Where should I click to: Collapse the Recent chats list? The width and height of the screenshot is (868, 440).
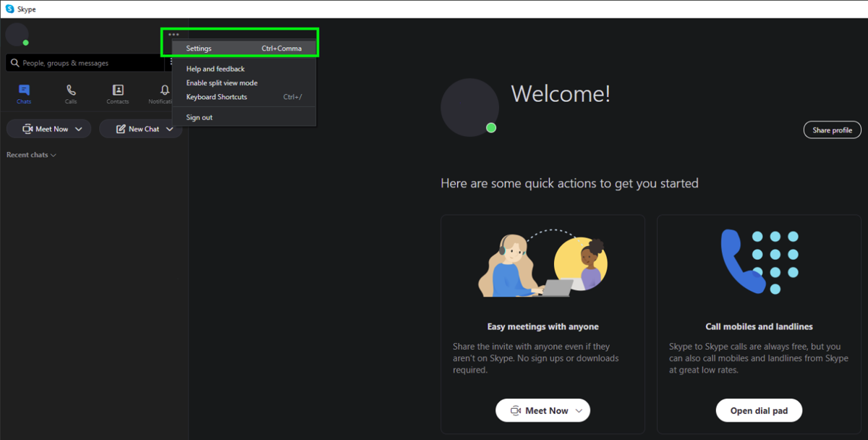pyautogui.click(x=31, y=155)
